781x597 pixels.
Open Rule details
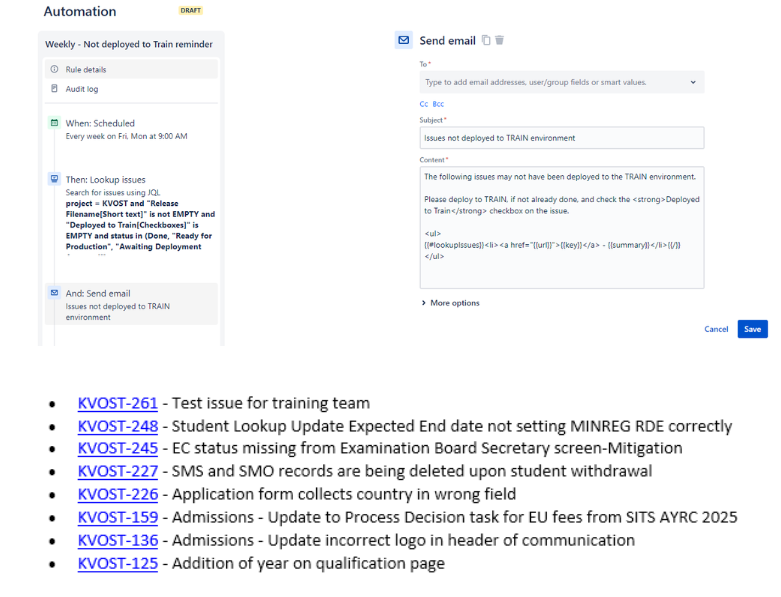131,69
